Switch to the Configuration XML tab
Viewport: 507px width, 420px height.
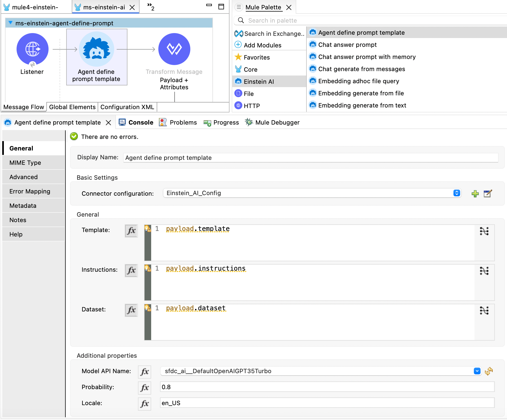click(x=127, y=107)
